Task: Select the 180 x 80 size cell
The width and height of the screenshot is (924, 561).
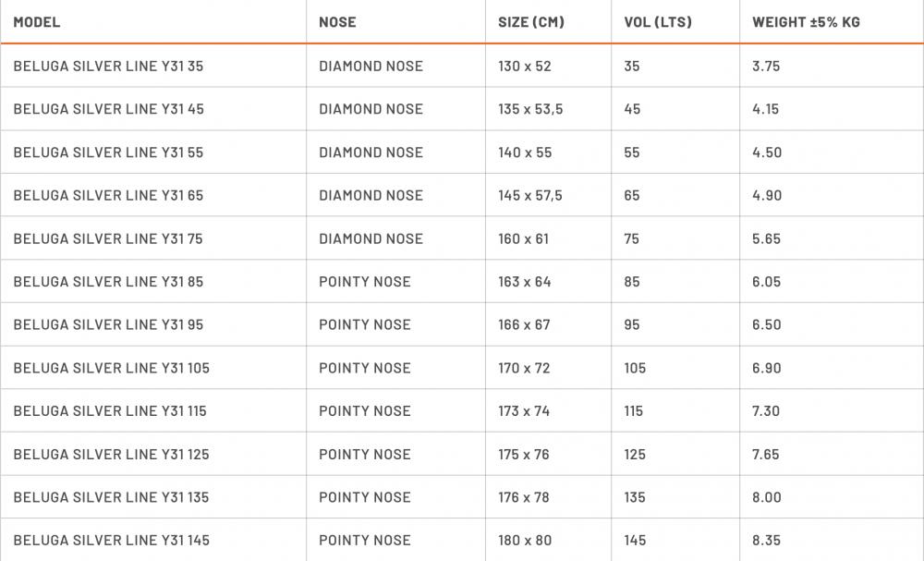Action: pyautogui.click(x=524, y=540)
